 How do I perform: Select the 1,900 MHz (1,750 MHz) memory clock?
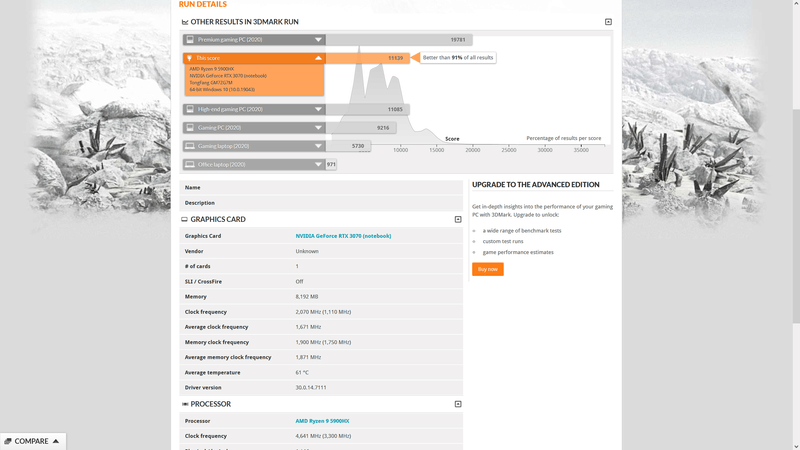(x=323, y=342)
